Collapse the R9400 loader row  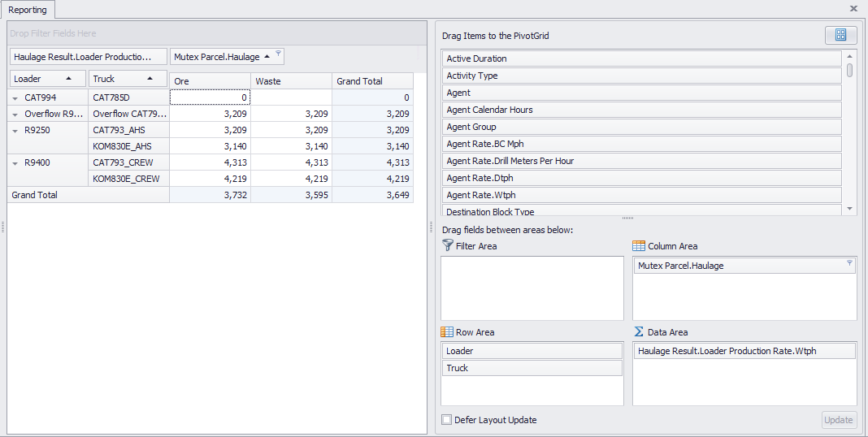(x=15, y=162)
